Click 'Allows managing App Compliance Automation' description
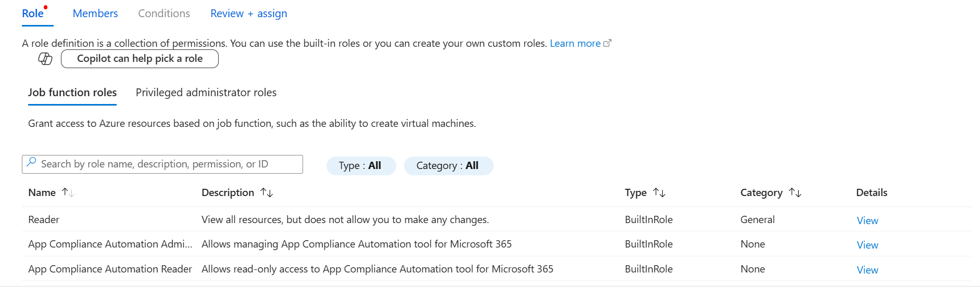The width and height of the screenshot is (980, 299). coord(357,244)
